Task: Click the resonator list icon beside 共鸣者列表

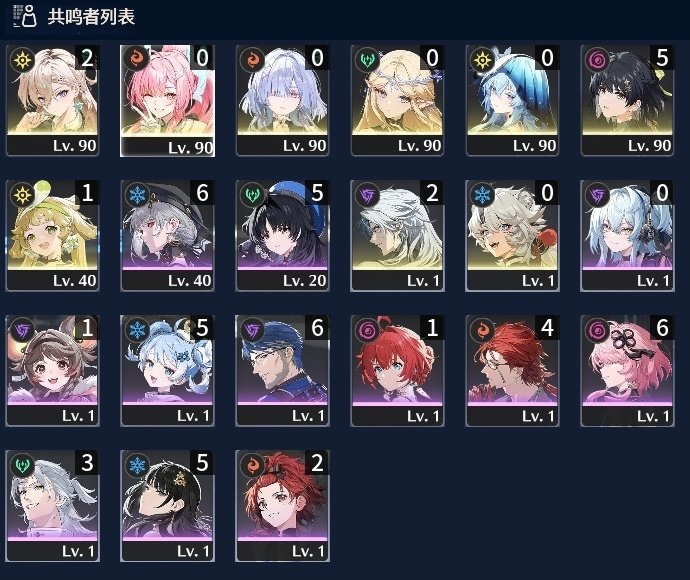Action: 24,16
